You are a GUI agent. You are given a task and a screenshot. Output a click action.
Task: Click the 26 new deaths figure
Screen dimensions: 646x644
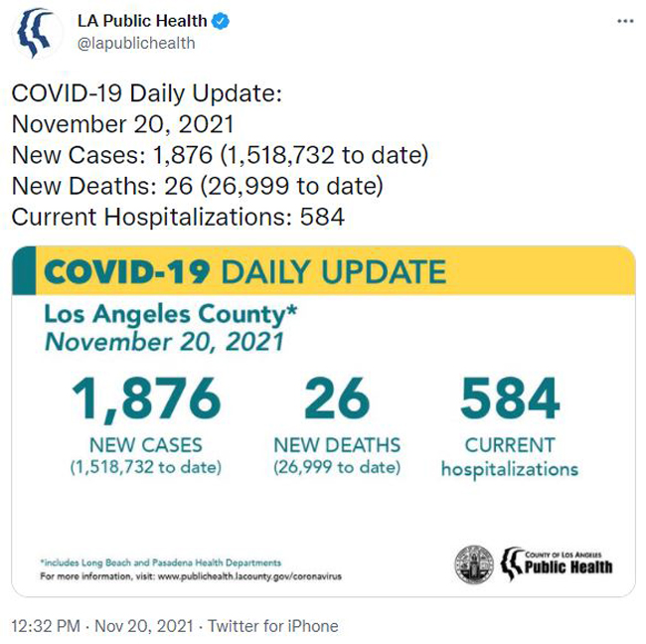pos(337,399)
